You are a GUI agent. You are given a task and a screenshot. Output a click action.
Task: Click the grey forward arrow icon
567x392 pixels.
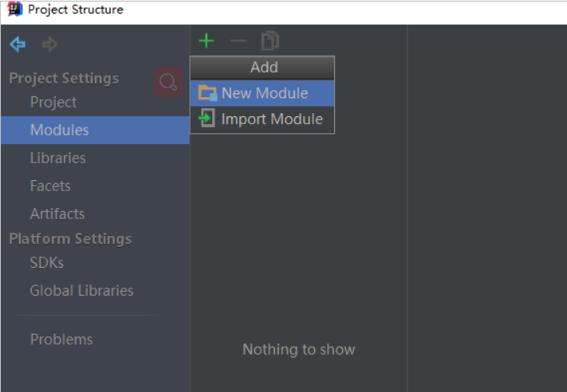click(x=50, y=44)
